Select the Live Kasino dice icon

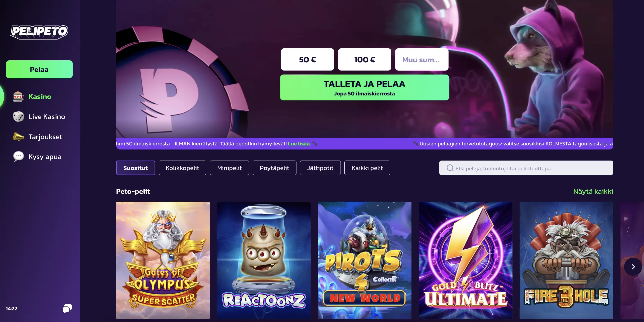(x=19, y=117)
